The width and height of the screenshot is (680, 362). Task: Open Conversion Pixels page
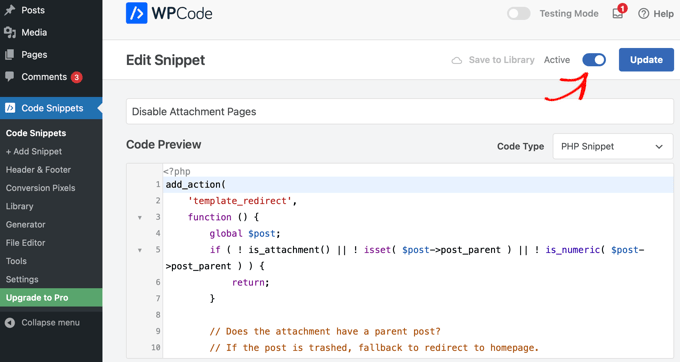pos(40,188)
